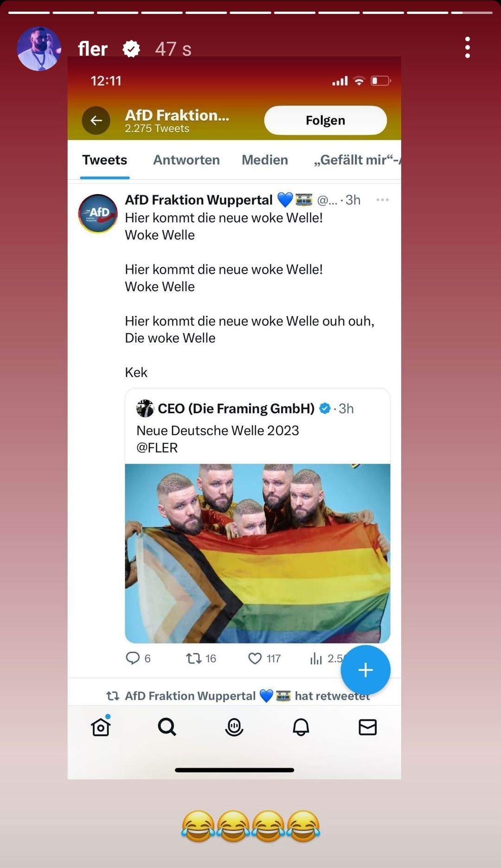Open the reply comment icon with 6
Viewport: 501px width, 868px height.
click(133, 658)
